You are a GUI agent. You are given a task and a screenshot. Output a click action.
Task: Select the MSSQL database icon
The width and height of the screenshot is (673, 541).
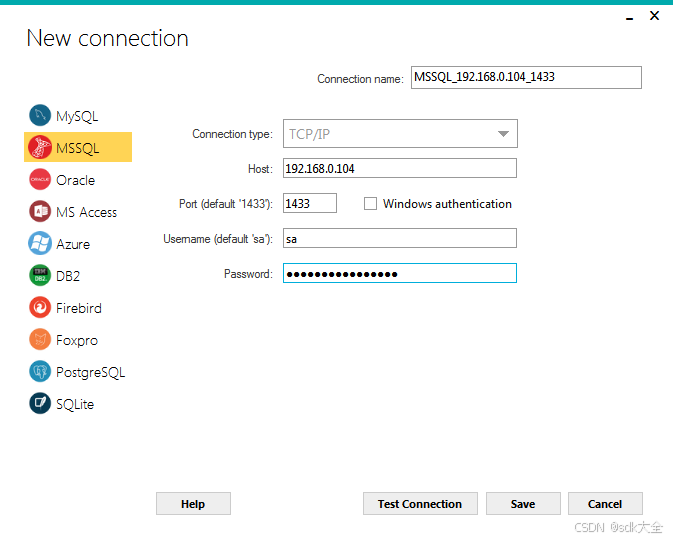point(40,147)
